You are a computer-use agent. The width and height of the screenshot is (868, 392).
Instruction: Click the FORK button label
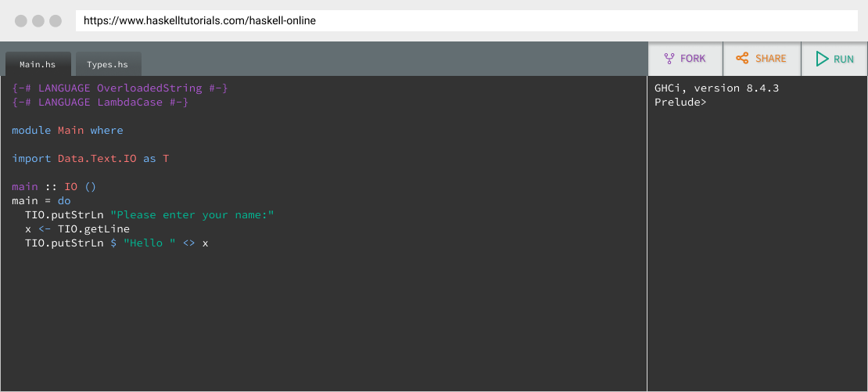(x=693, y=59)
